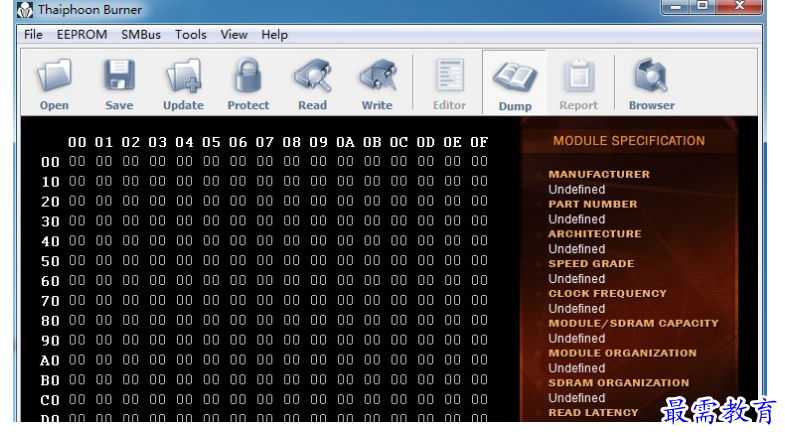Click the CLOCK FREQUENCY label
785x443 pixels.
[607, 293]
